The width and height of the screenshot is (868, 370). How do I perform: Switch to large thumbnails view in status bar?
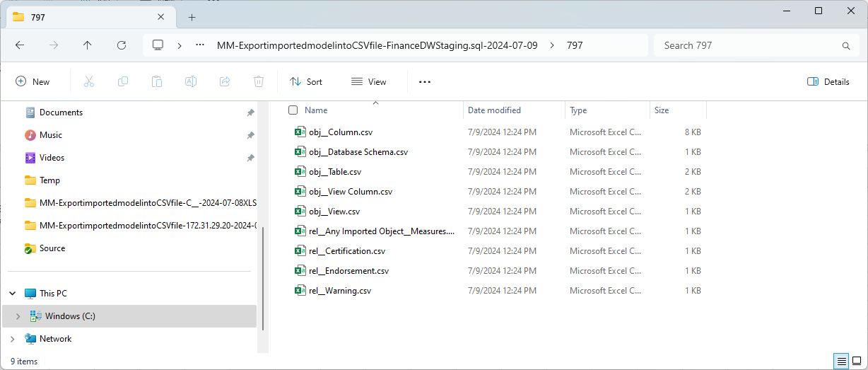point(857,361)
